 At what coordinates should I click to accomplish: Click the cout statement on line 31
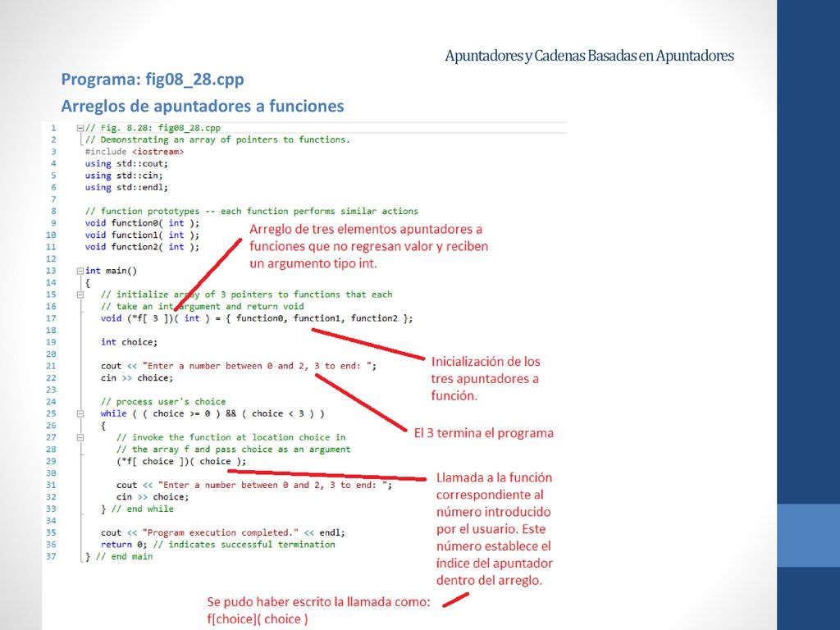pos(254,486)
